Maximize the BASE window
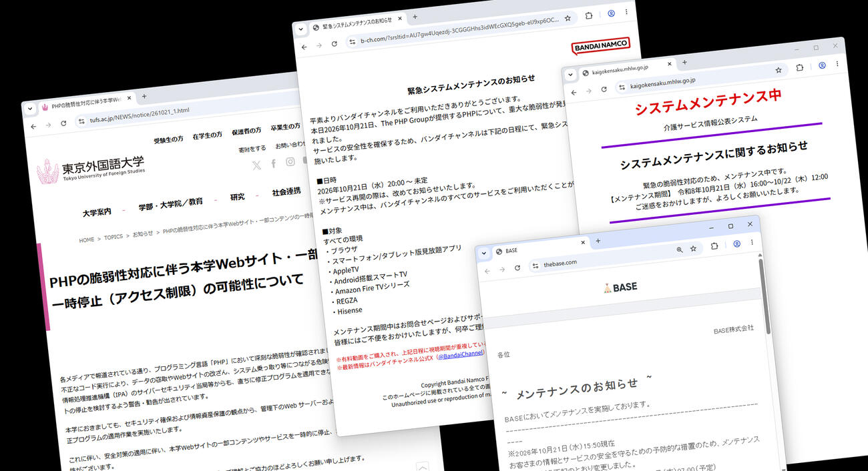The image size is (868, 471). [730, 226]
